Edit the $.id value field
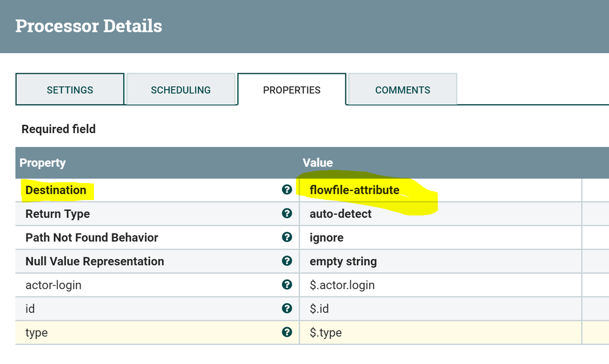Viewport: 609px width, 364px height. coord(319,309)
